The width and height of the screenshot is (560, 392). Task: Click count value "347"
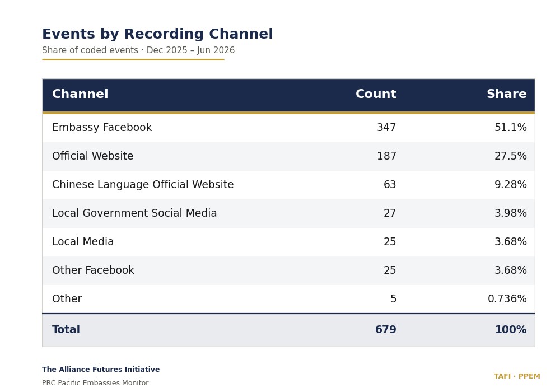pyautogui.click(x=386, y=128)
